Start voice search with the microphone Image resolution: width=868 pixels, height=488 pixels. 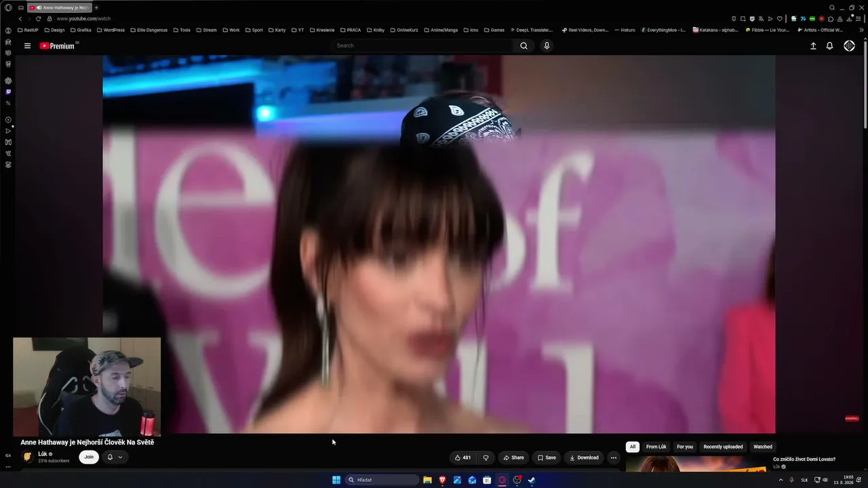[547, 45]
